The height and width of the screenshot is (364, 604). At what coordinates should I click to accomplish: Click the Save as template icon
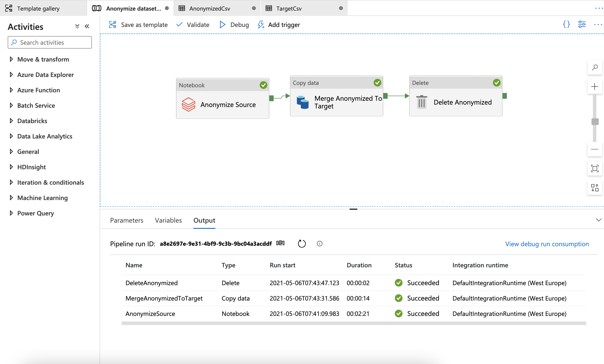point(113,25)
